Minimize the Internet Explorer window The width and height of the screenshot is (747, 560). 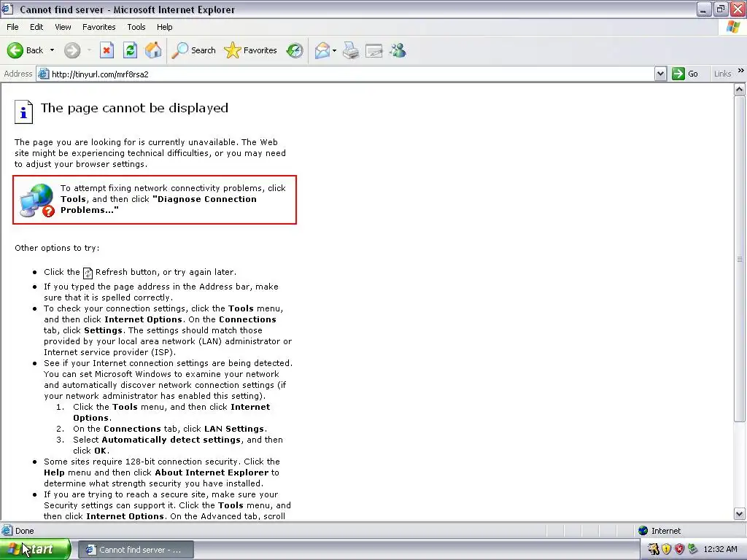pos(704,9)
